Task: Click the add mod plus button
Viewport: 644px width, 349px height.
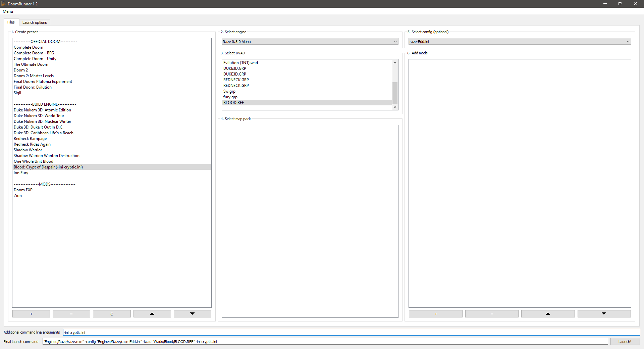Action: click(x=436, y=314)
